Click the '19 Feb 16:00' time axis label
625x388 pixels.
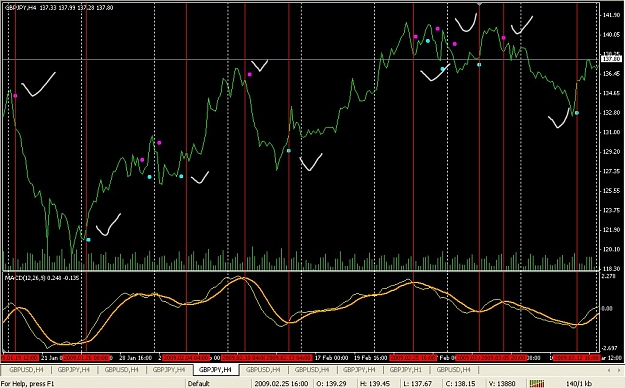371,358
